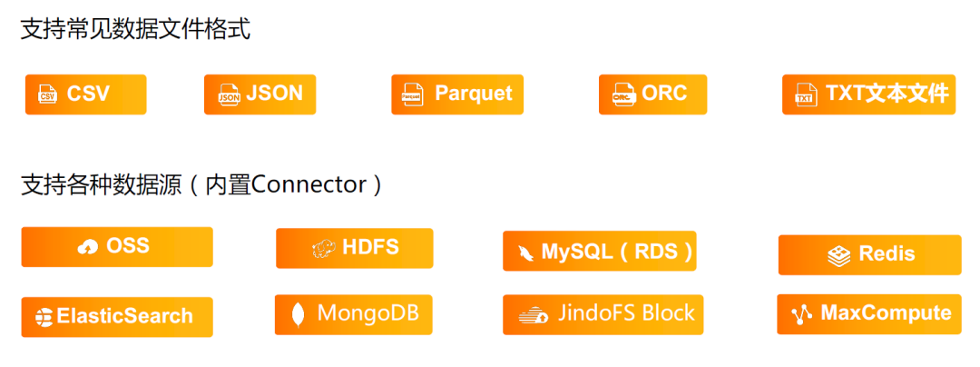Viewport: 980px width, 367px height.
Task: Click the Parquet file icon
Action: pos(412,95)
